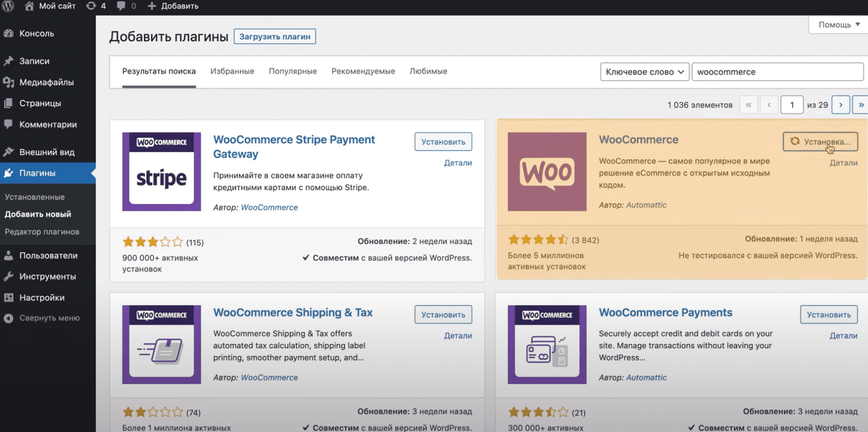Click the WooCommerce Payments star rating (21)

[x=538, y=412]
